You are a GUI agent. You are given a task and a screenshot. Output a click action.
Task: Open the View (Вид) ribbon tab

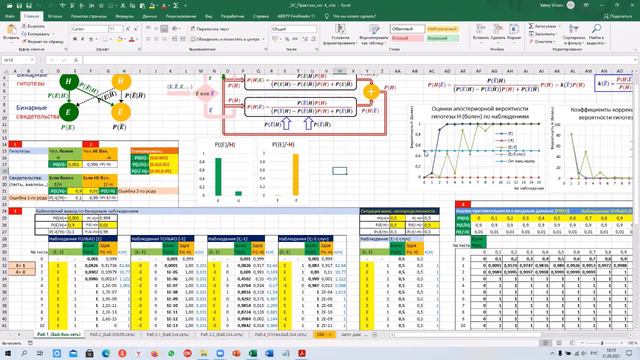(x=209, y=16)
